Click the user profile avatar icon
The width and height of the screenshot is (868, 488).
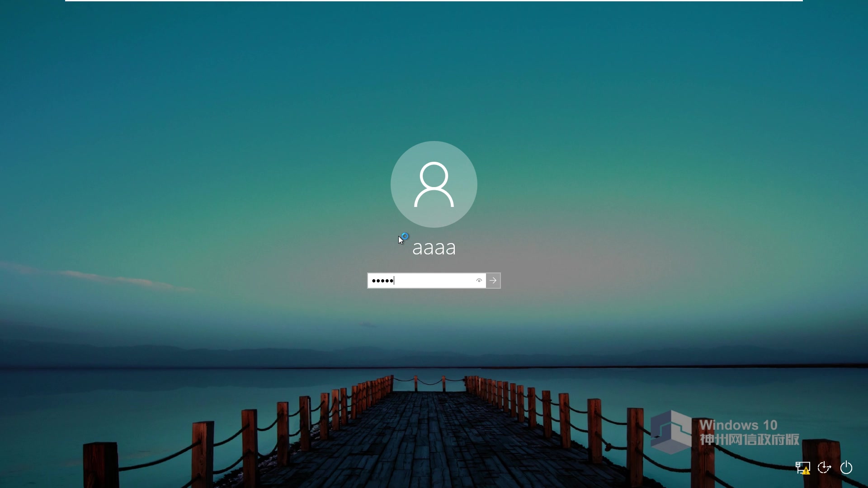click(434, 183)
